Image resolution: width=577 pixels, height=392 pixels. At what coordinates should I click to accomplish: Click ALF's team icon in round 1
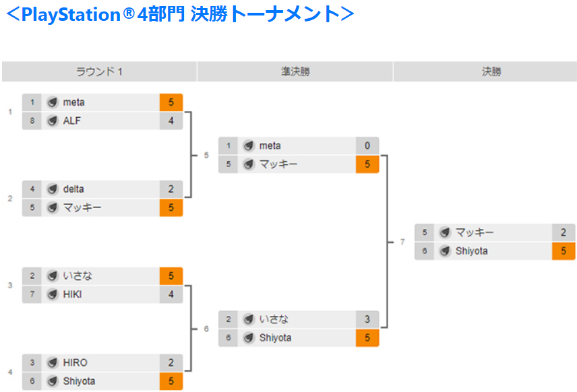(x=53, y=121)
